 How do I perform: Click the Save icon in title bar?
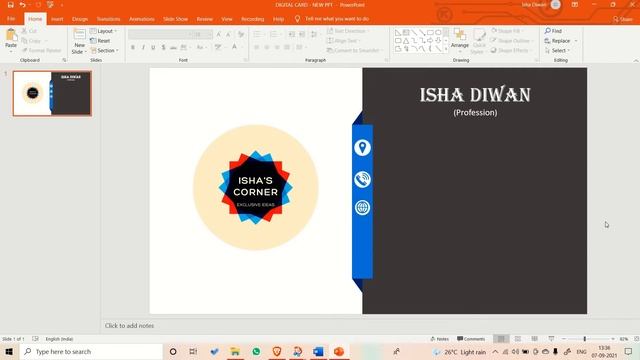[11, 5]
